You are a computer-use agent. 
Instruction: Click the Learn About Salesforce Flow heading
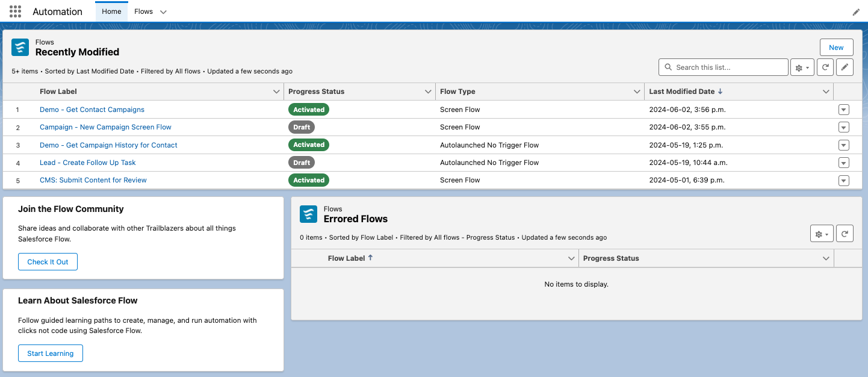tap(78, 301)
